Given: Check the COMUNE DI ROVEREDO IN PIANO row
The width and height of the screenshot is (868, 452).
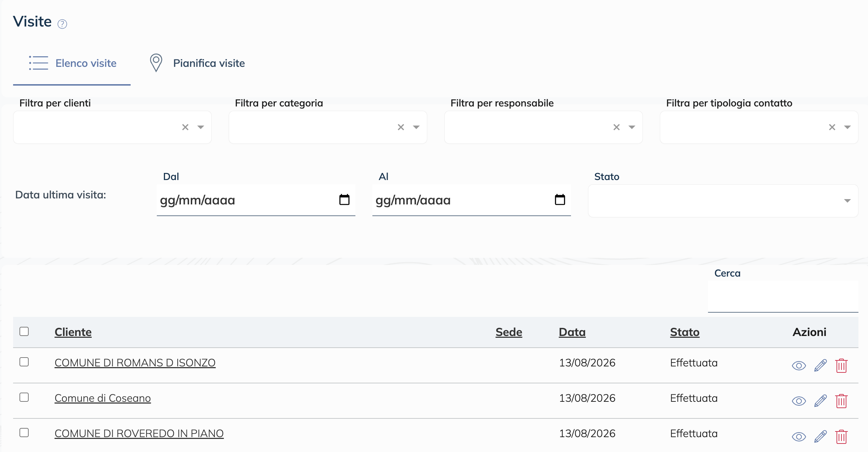Looking at the screenshot, I should 24,433.
